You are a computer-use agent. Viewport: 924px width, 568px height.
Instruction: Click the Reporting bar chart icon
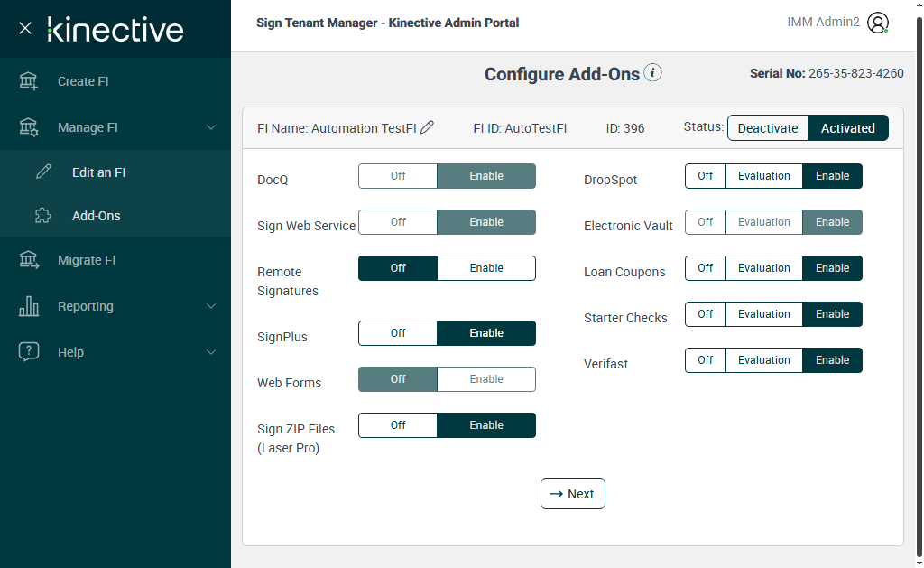(x=28, y=305)
